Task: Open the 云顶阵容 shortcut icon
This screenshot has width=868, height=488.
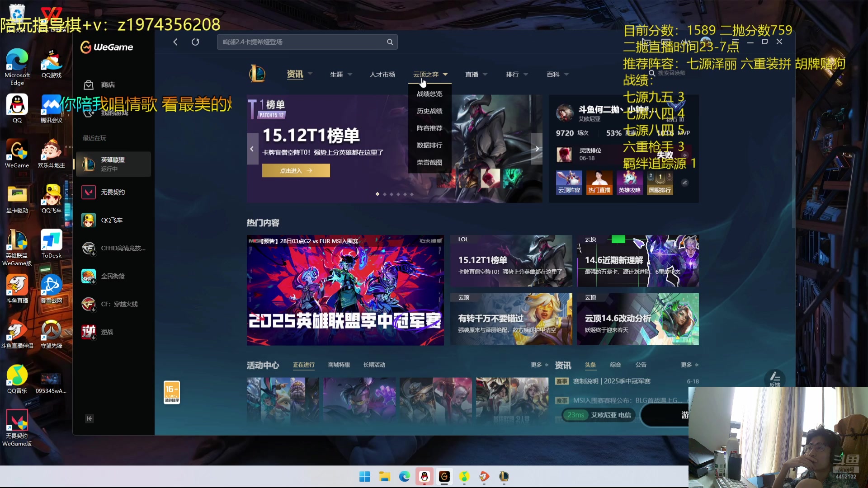Action: coord(569,182)
